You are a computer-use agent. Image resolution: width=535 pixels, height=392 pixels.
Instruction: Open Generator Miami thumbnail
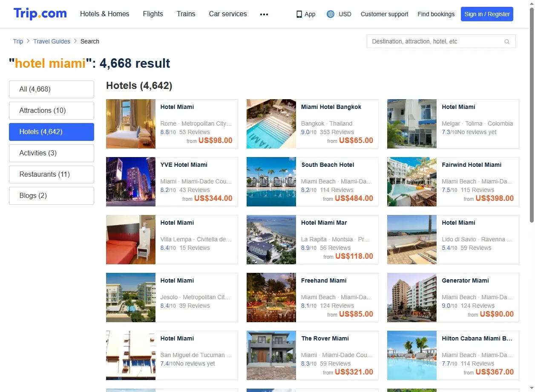[x=412, y=298]
